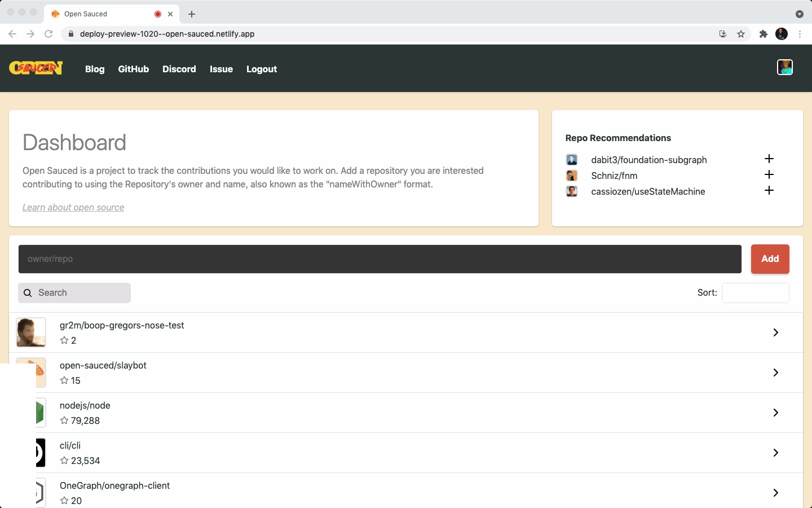Open the Chrome three-dot menu
Screen dimensions: 812x508
click(x=800, y=34)
